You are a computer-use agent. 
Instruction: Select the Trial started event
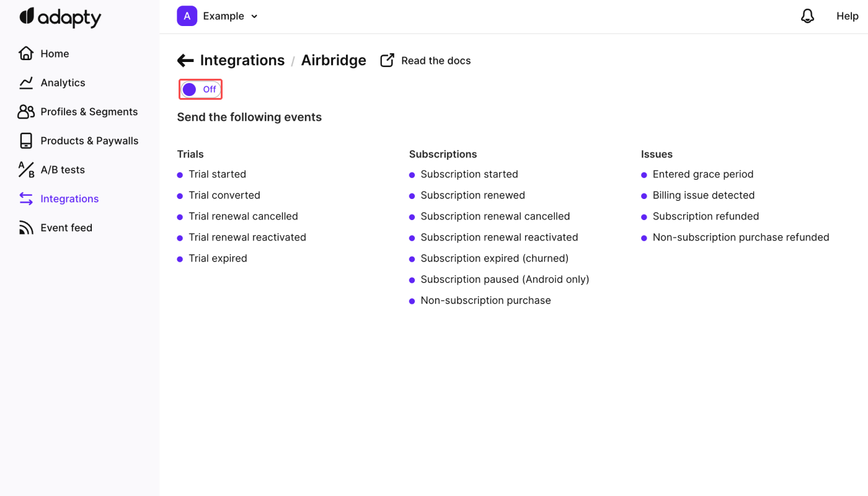click(217, 174)
